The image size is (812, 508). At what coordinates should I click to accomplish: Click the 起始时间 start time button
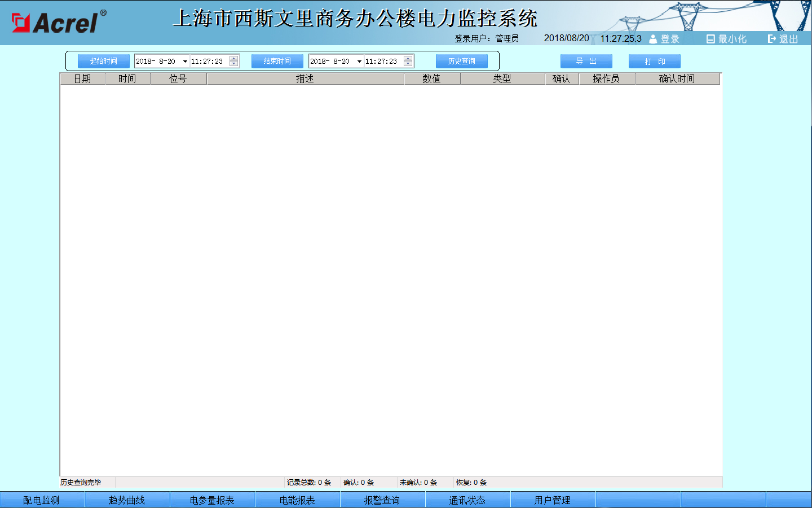[104, 61]
